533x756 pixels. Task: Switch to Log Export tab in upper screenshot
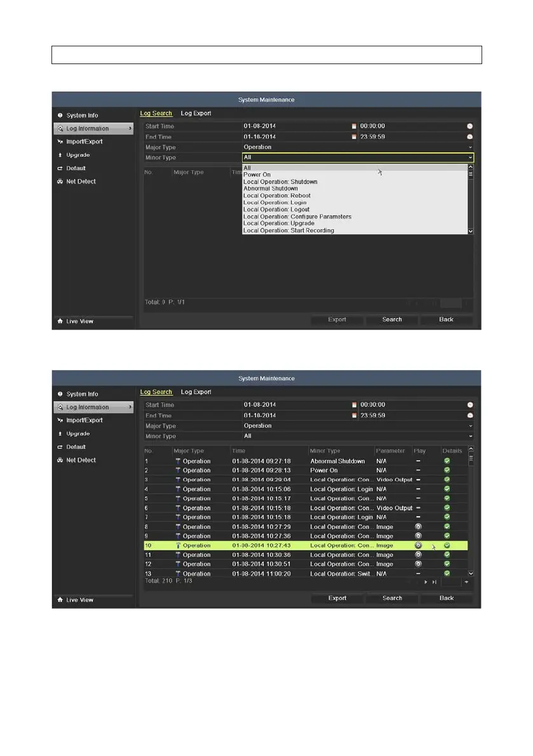tap(196, 113)
